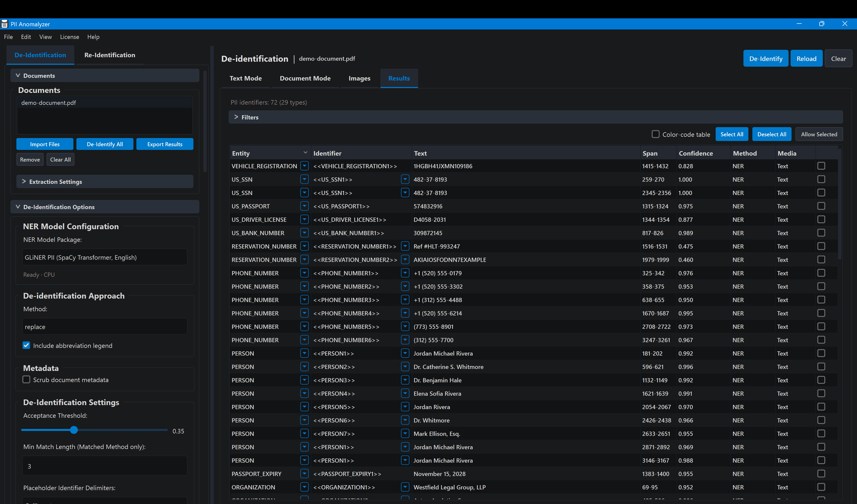The image size is (857, 504).
Task: Click entity arrow icon for PERSON7 row
Action: pyautogui.click(x=304, y=434)
